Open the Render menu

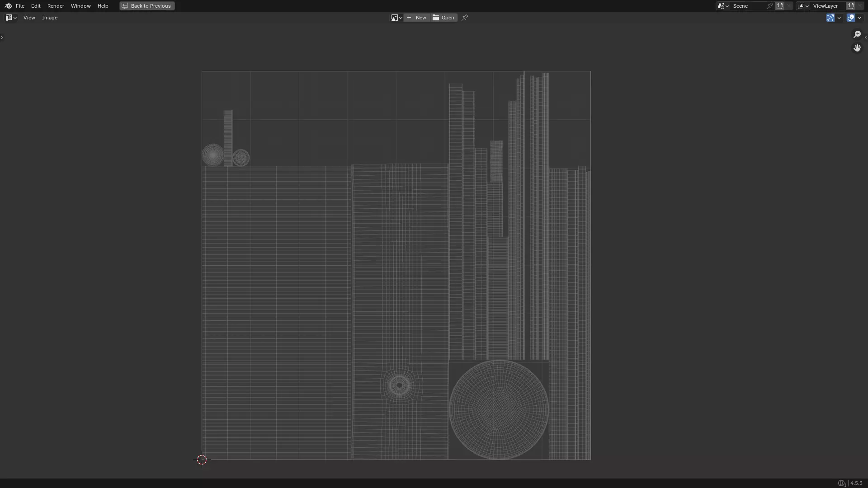[x=56, y=6]
